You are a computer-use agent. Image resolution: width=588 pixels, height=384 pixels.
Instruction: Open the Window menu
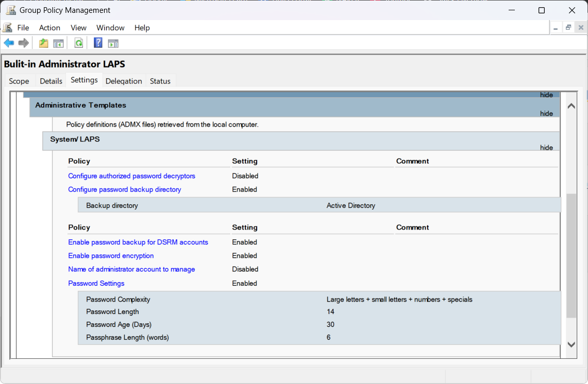pos(110,28)
